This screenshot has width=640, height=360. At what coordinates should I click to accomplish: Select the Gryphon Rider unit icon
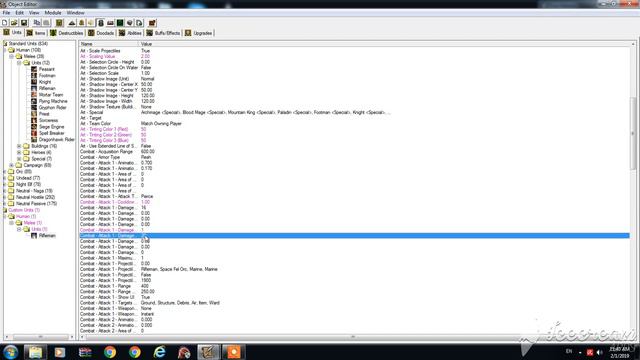[34, 108]
